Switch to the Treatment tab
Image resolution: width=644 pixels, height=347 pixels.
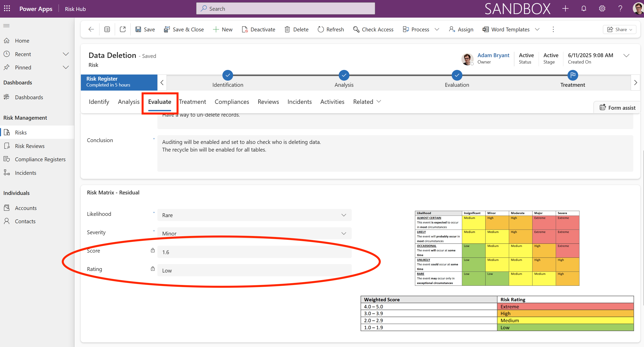(192, 102)
